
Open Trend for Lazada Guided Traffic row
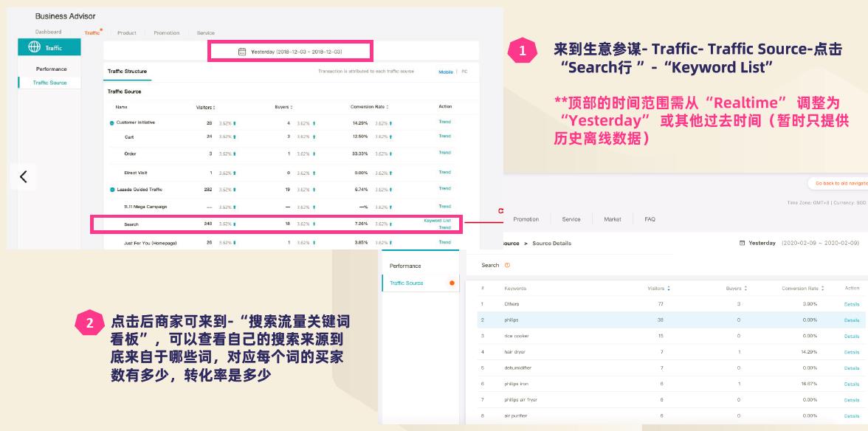(444, 189)
